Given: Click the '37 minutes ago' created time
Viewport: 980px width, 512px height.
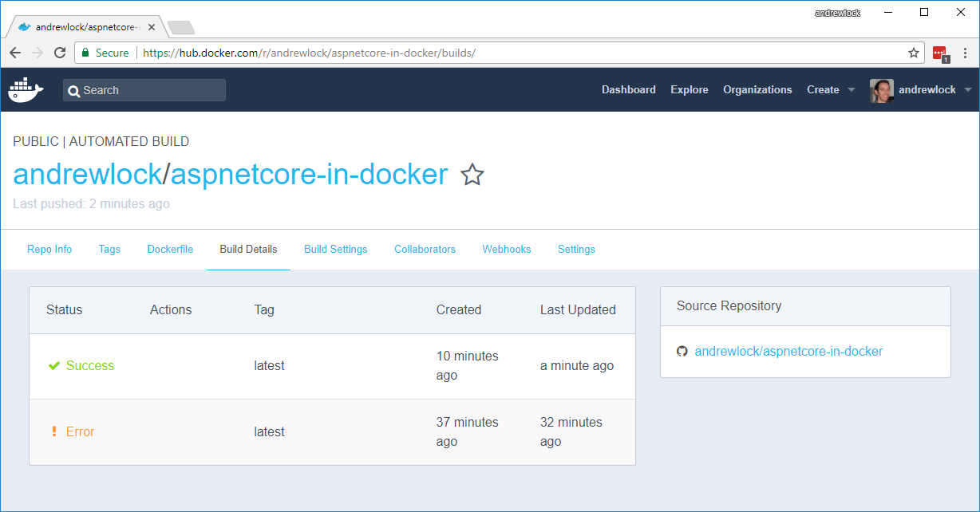Looking at the screenshot, I should [x=468, y=431].
